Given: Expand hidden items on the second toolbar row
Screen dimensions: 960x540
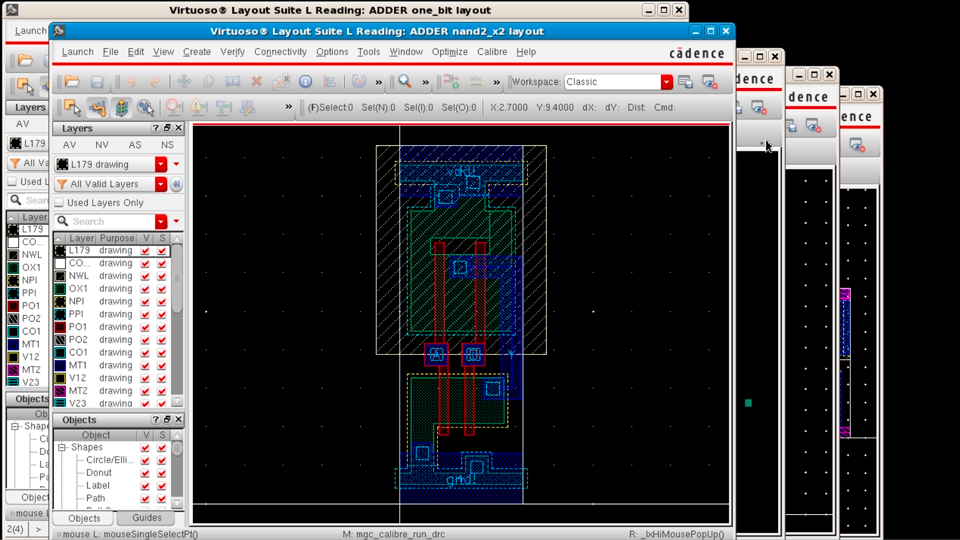Looking at the screenshot, I should click(288, 107).
